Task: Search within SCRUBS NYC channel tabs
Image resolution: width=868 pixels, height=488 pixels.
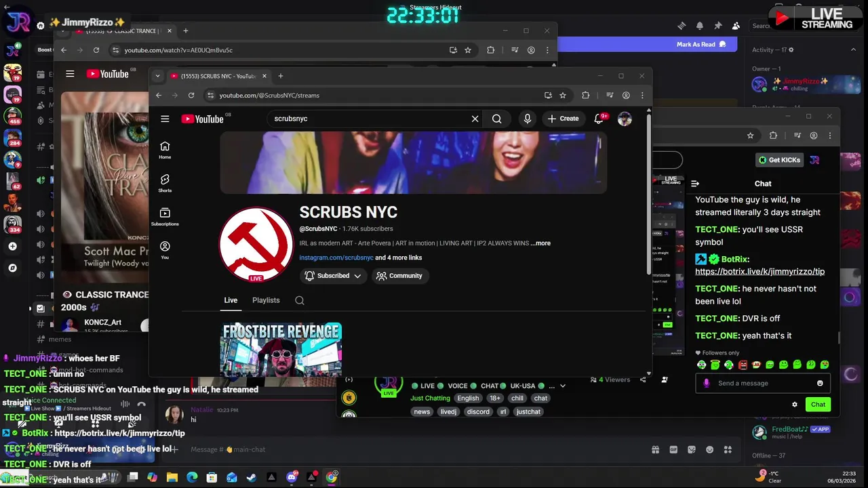Action: pos(300,300)
